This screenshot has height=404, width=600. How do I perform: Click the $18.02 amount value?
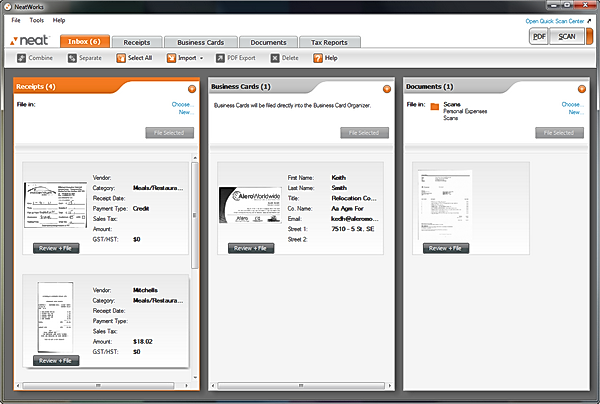coord(143,342)
